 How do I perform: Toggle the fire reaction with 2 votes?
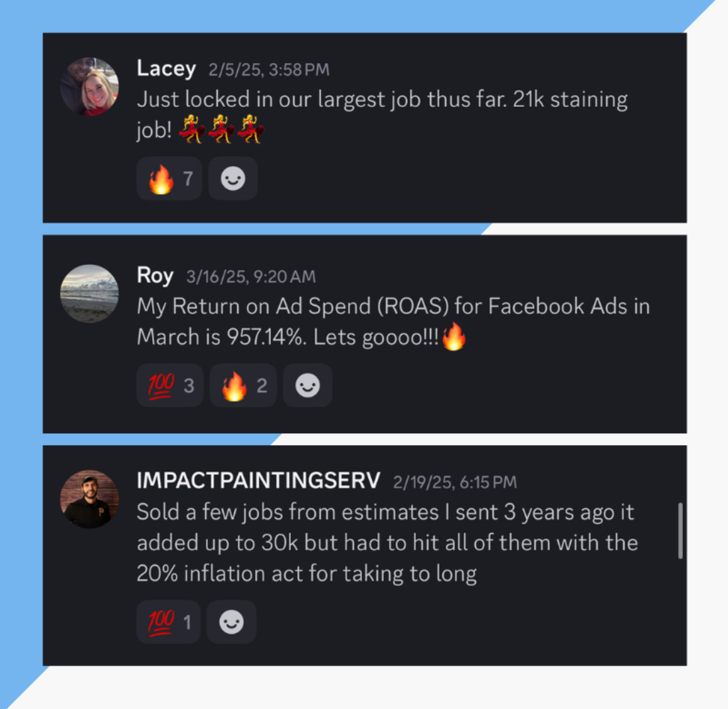pyautogui.click(x=243, y=385)
